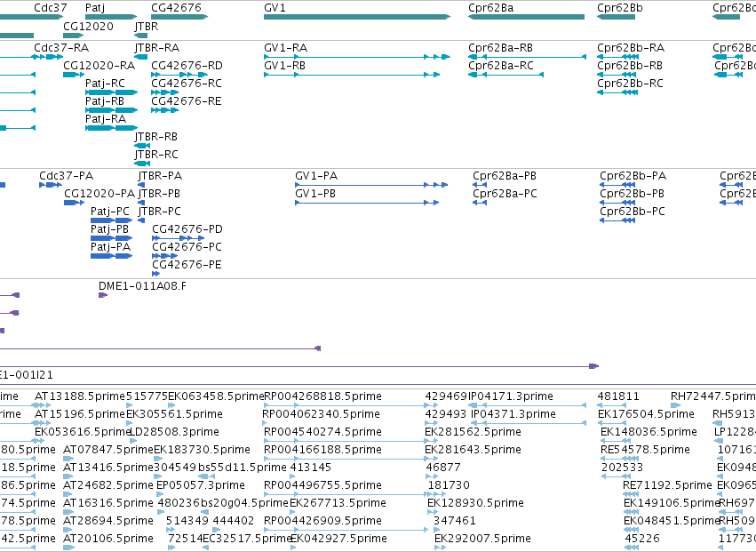The image size is (756, 552).
Task: Select EST IP04171.3prime
Action: point(511,396)
